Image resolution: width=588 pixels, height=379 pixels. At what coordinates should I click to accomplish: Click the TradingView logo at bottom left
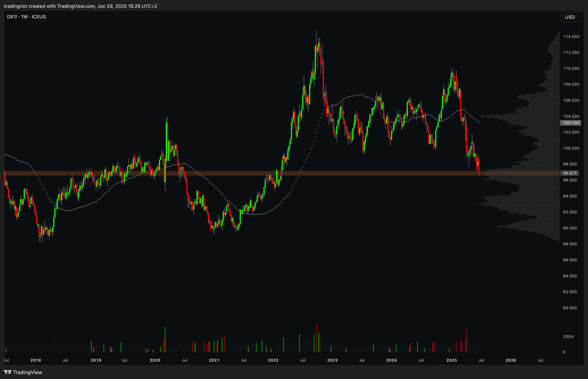[23, 372]
